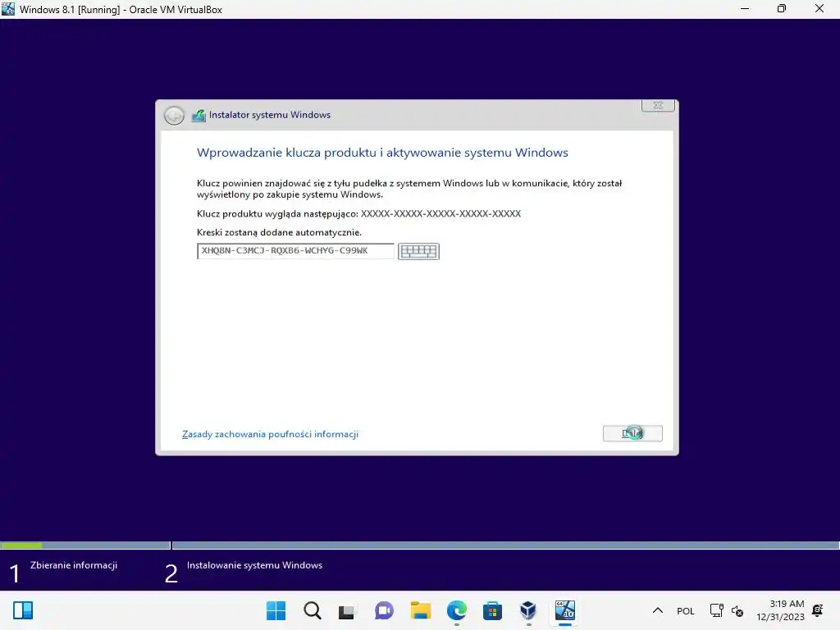The image size is (840, 630).
Task: Open the Windows Start menu
Action: (276, 610)
